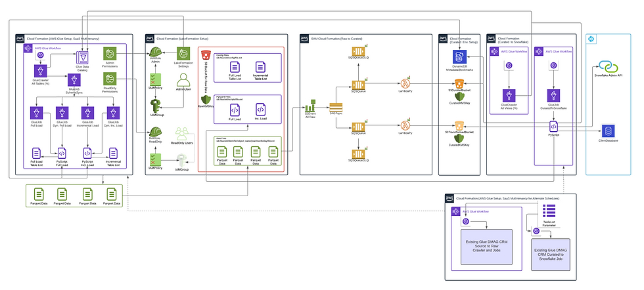Screen dimensions: 644x290
Task: Select the GlueJob Full Load icon
Action: tap(37, 114)
